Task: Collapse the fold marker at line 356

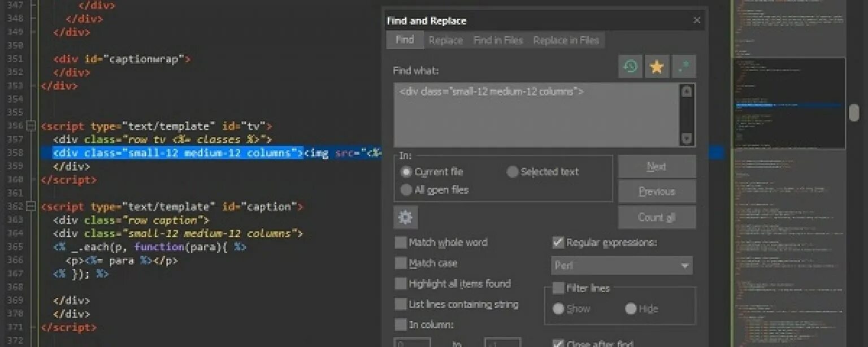Action: coord(31,126)
